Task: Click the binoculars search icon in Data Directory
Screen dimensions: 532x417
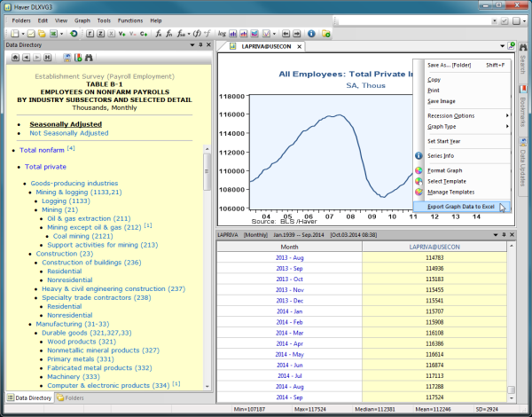Action: pyautogui.click(x=89, y=58)
